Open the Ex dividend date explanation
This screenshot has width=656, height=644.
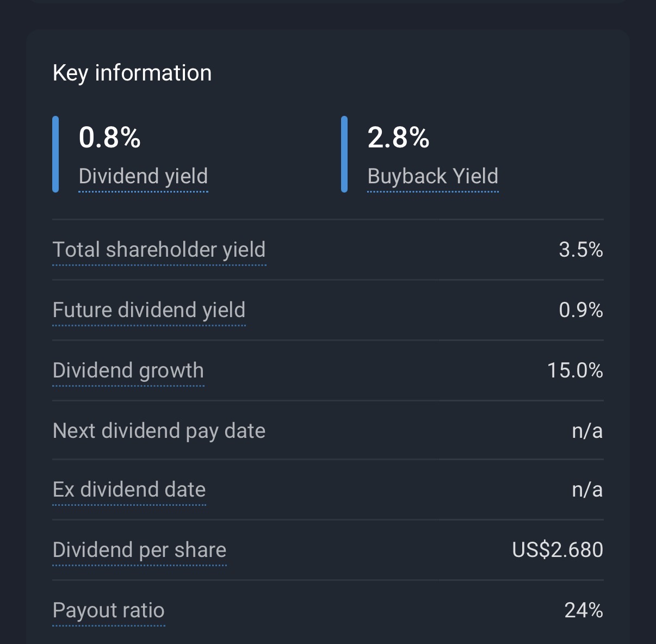pyautogui.click(x=129, y=490)
